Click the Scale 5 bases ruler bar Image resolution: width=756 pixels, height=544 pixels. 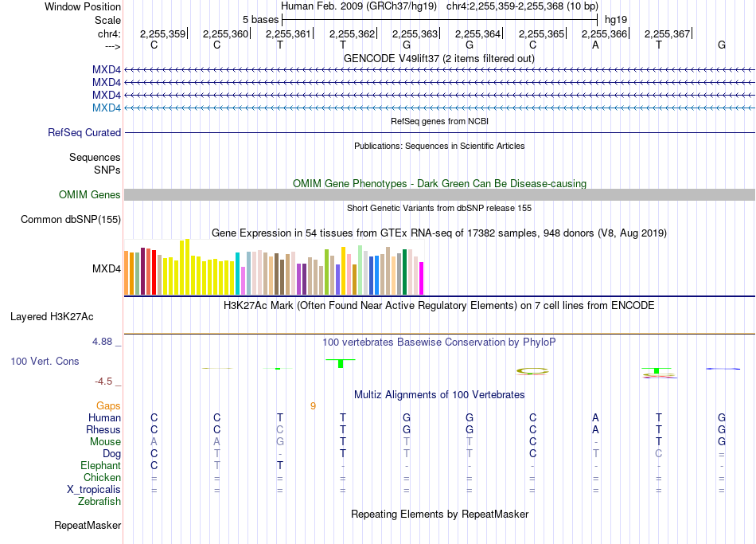[440, 20]
